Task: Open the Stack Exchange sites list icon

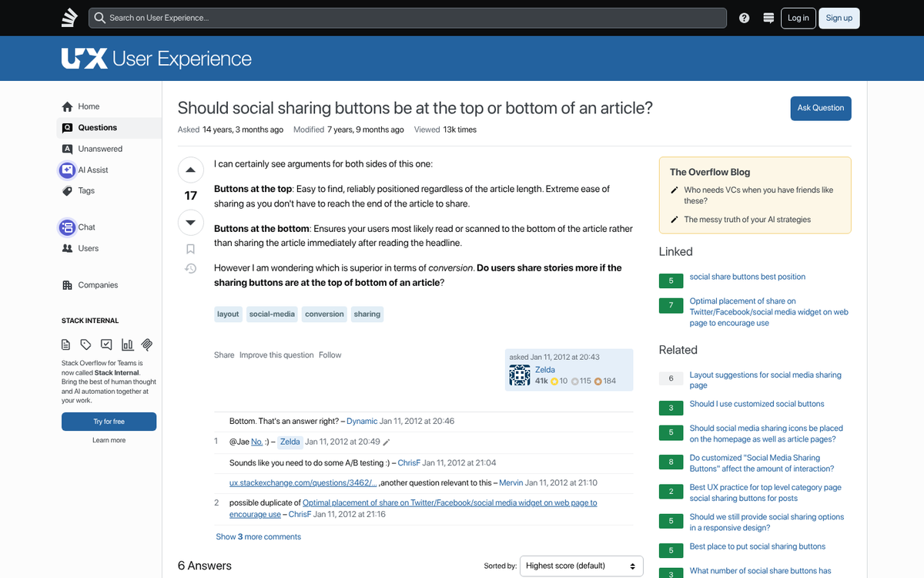Action: 768,18
